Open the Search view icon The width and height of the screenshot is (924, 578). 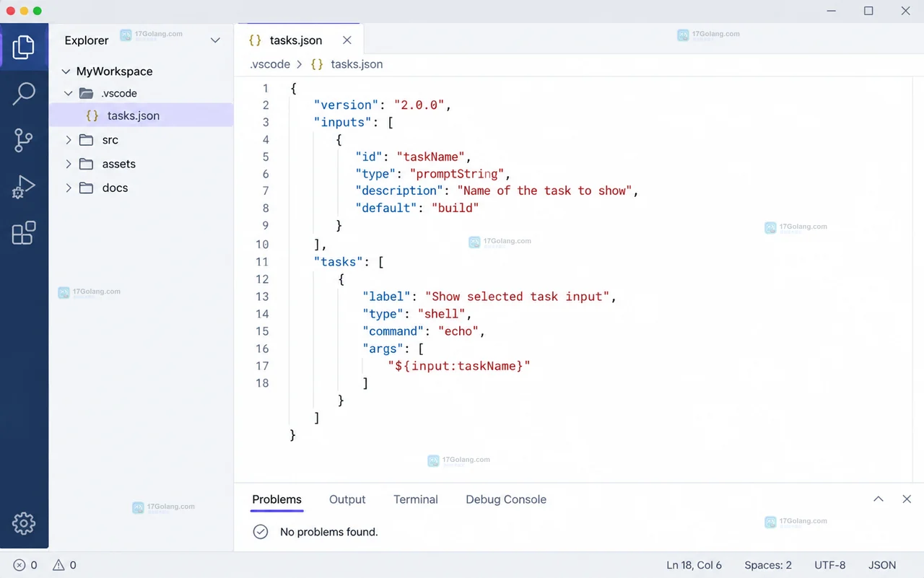[24, 93]
